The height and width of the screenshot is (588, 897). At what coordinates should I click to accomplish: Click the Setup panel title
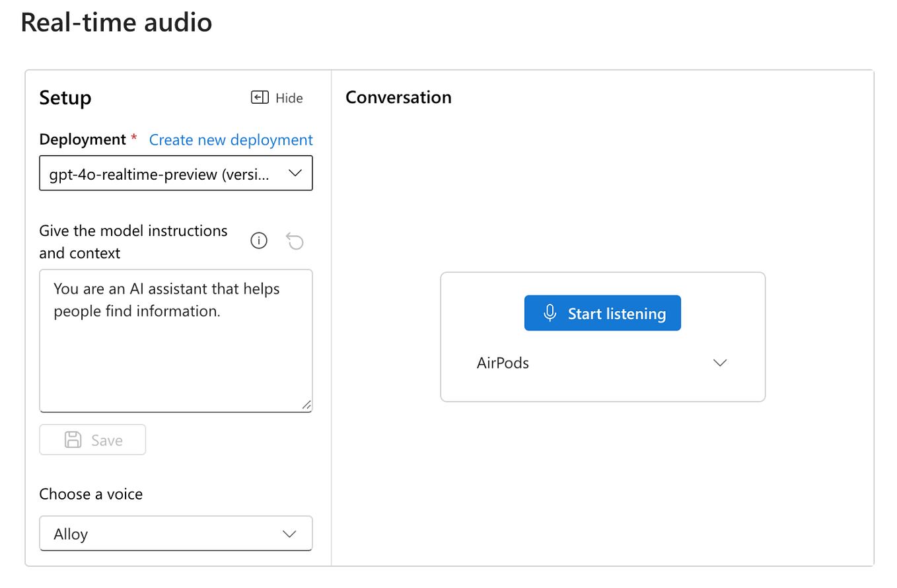(x=65, y=97)
